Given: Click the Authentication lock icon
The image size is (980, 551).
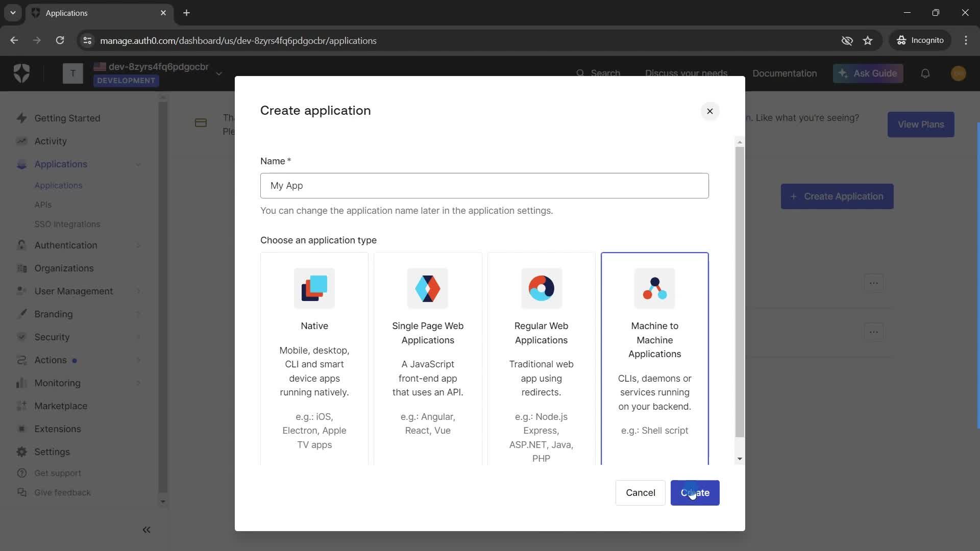Looking at the screenshot, I should click(x=21, y=245).
